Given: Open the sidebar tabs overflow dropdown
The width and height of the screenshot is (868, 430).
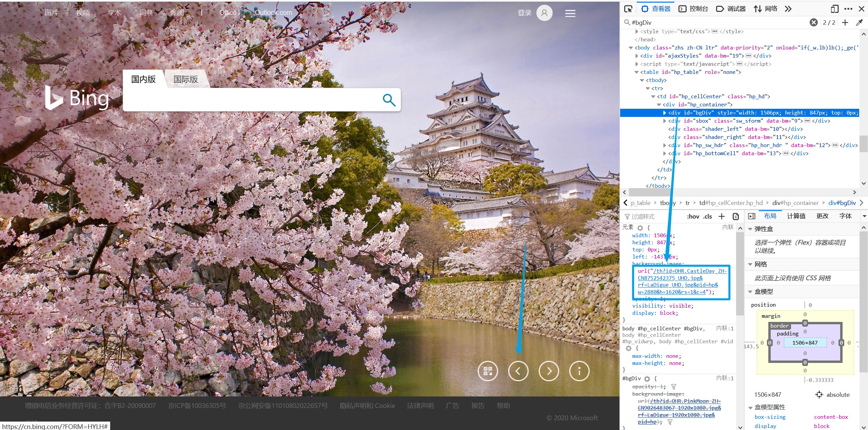Looking at the screenshot, I should click(x=864, y=216).
